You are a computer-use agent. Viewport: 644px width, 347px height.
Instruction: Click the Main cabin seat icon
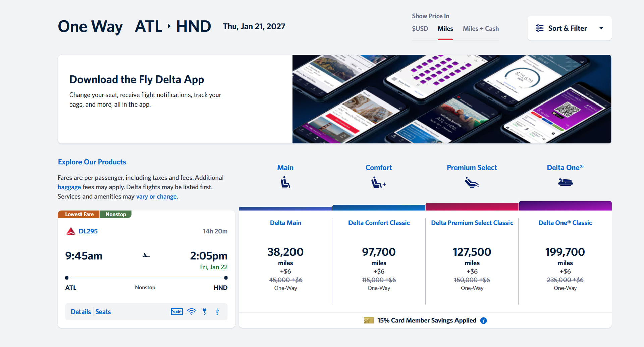pos(285,183)
